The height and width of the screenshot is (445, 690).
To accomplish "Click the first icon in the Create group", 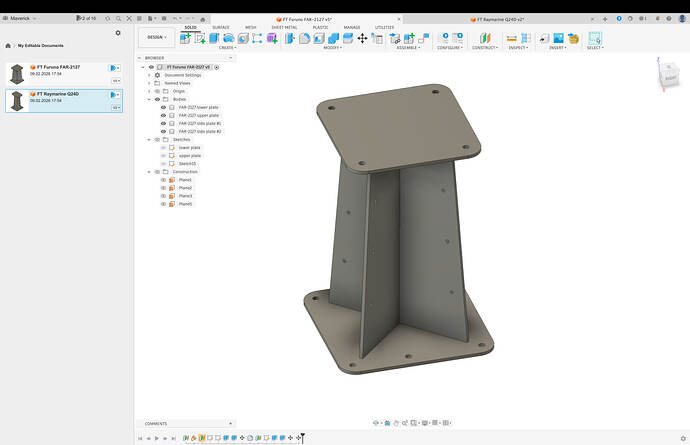I will (x=185, y=37).
